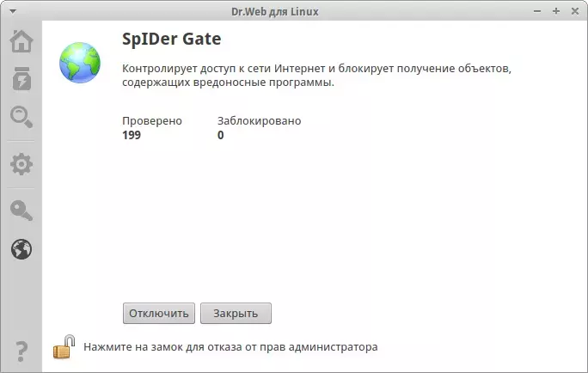
Task: Click the Закрыть button
Action: tap(236, 314)
